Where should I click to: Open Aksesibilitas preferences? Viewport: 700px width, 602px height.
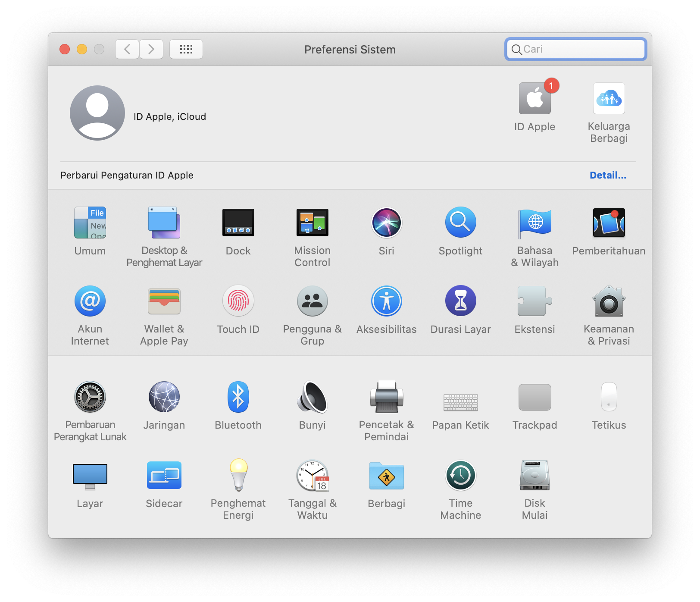[386, 301]
